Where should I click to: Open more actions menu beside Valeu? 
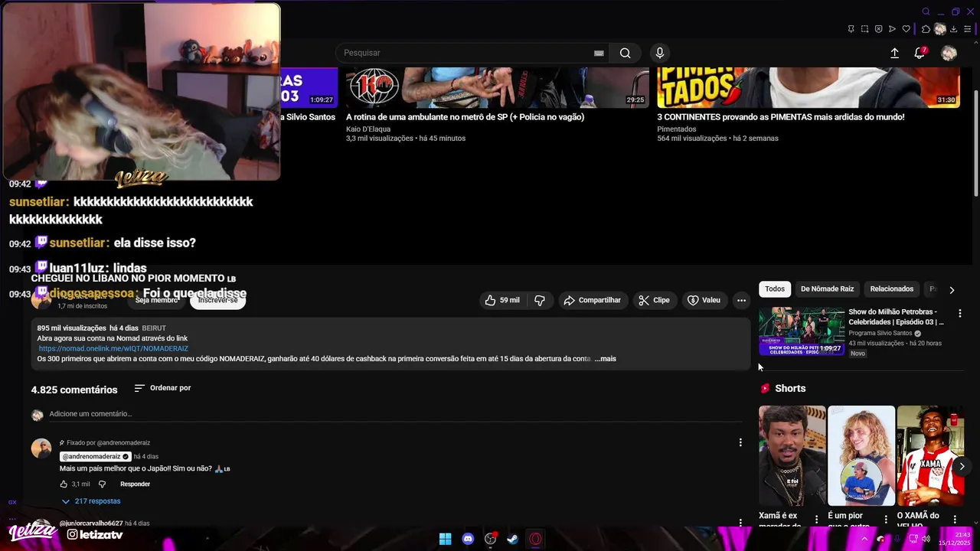(741, 300)
